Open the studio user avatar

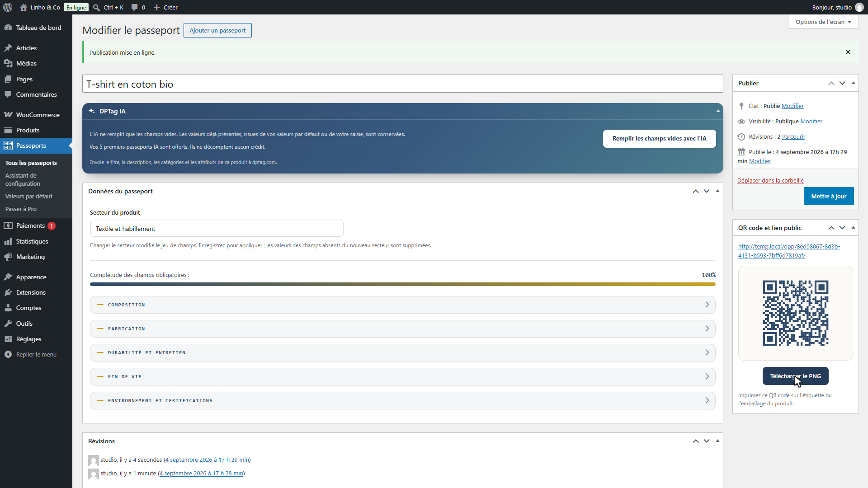[x=859, y=7]
